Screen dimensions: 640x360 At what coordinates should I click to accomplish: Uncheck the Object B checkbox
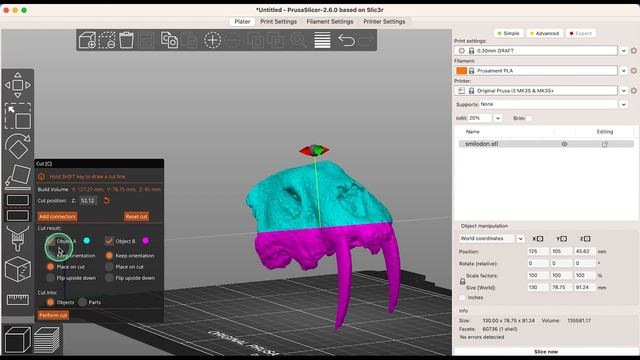109,241
